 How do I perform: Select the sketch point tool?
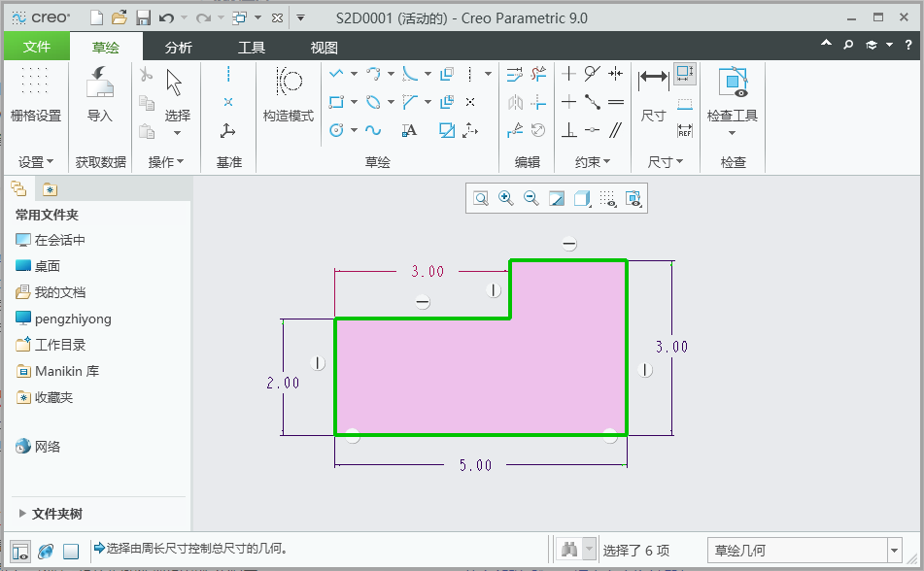coord(470,102)
